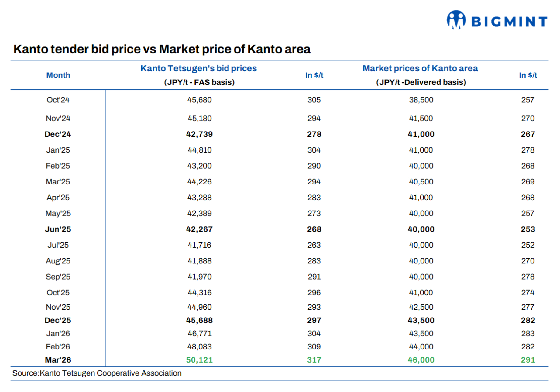Click the Jun'25 row label
Viewport: 560px width, 392px height.
point(58,229)
